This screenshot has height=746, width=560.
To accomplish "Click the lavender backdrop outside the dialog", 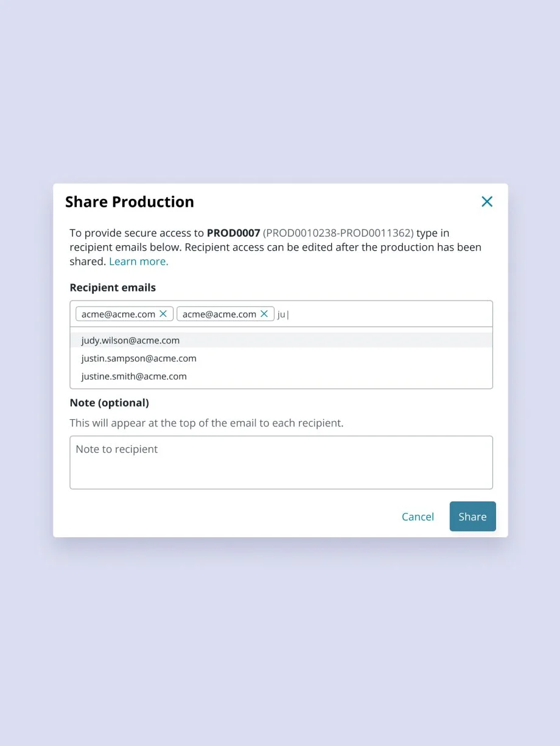I will point(280,639).
